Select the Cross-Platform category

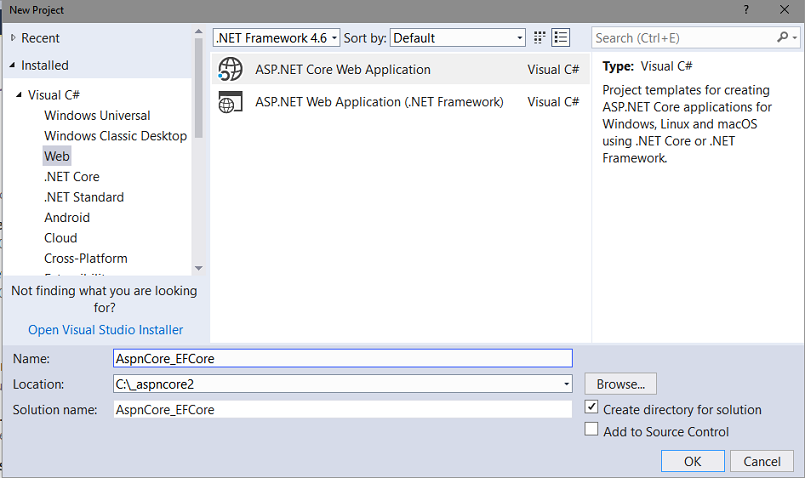tap(86, 258)
